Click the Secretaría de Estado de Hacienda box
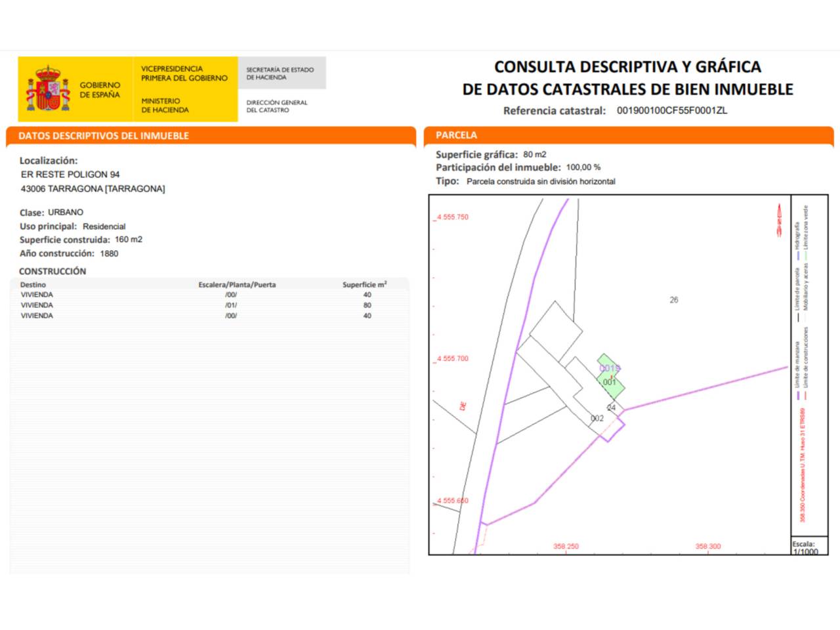Image resolution: width=840 pixels, height=630 pixels. (281, 73)
